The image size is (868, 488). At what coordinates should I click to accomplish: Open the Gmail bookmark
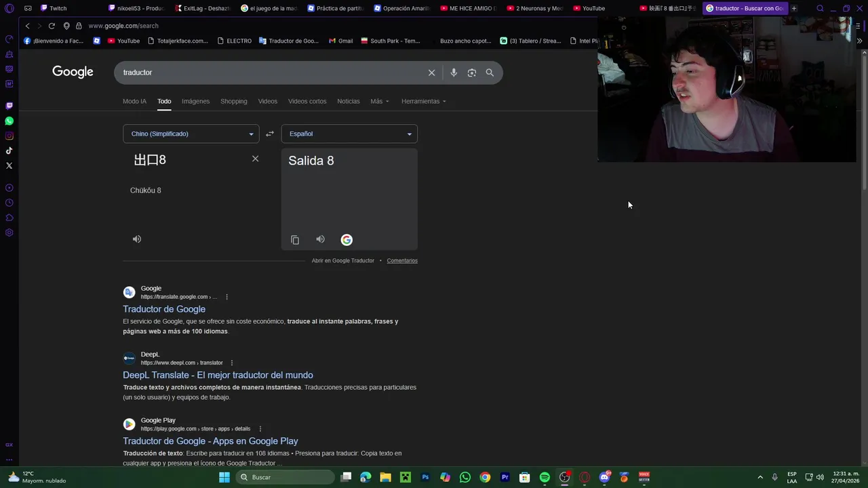point(340,41)
